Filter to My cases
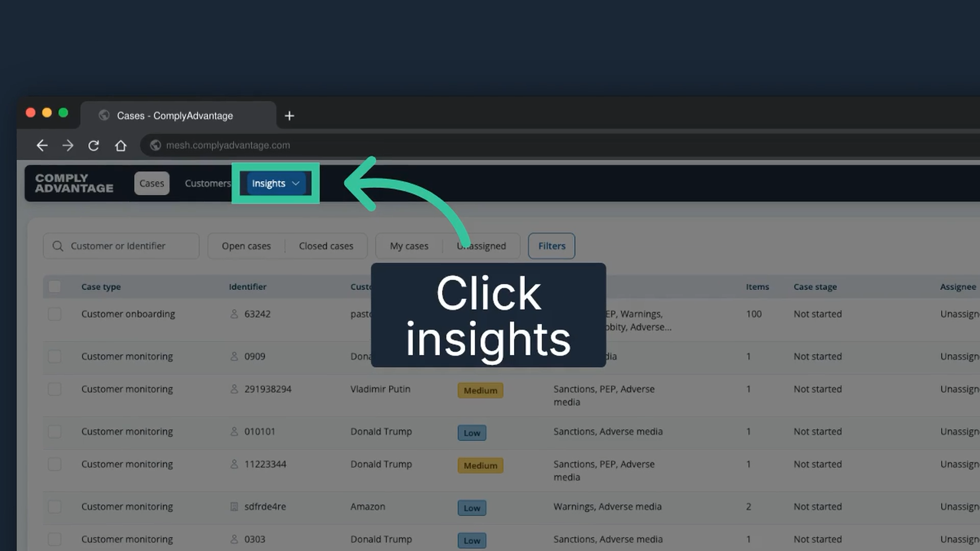Viewport: 980px width, 551px height. click(409, 246)
